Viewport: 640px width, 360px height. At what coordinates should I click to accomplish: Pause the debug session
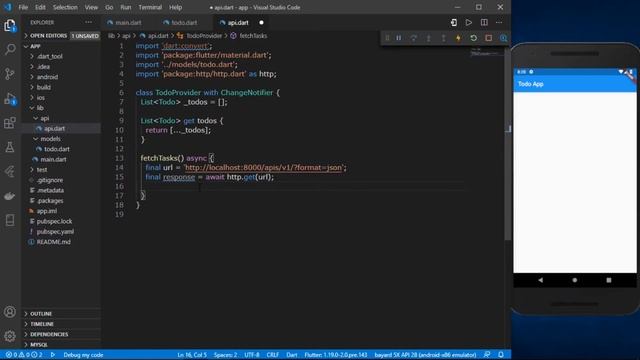coord(399,38)
